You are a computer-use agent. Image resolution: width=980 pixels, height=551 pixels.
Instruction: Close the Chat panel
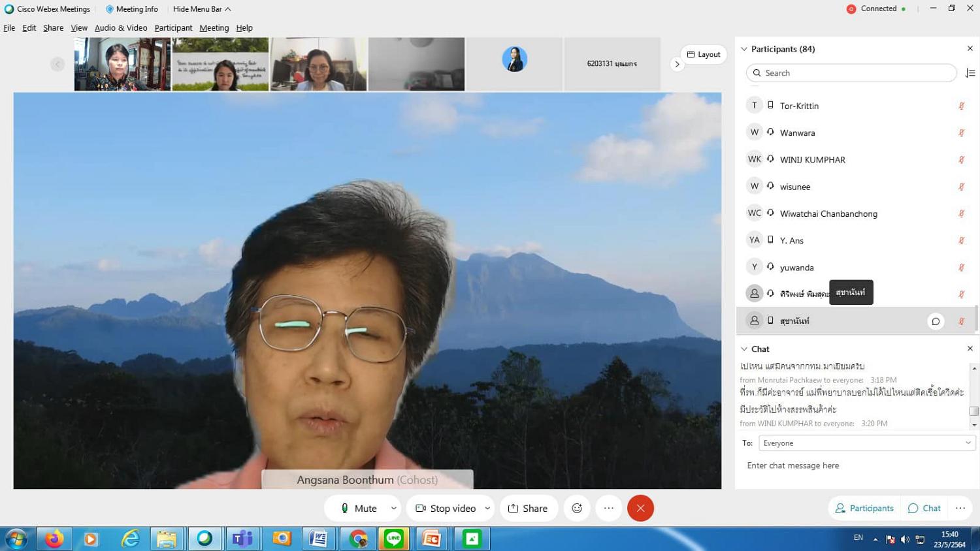point(970,349)
